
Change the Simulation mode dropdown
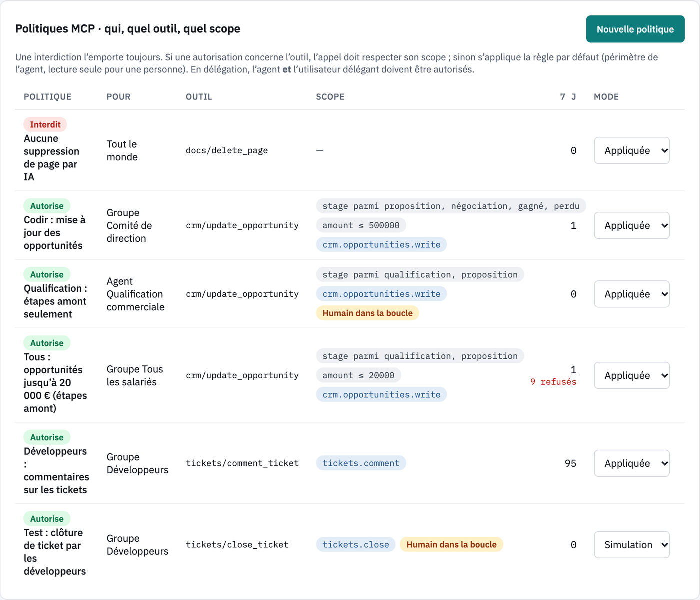632,545
